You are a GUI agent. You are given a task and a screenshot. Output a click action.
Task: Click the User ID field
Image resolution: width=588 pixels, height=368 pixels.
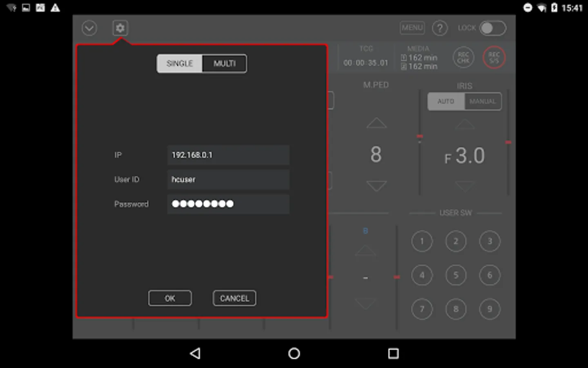228,180
